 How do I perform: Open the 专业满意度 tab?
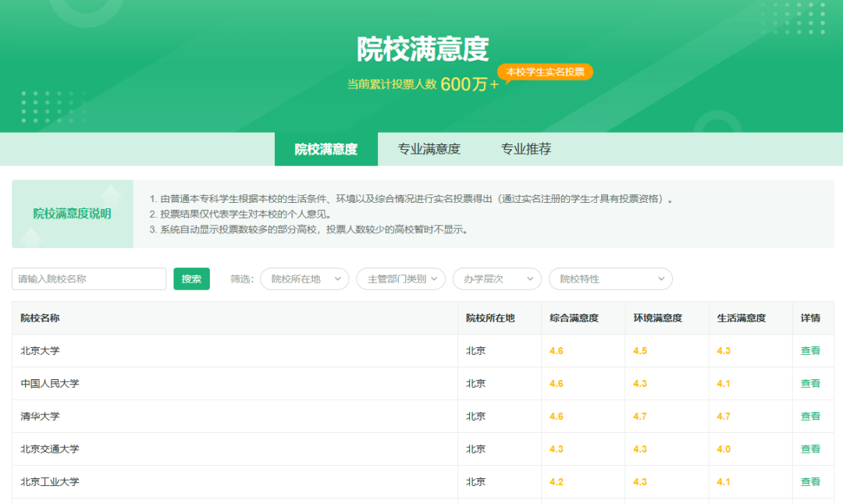[429, 149]
